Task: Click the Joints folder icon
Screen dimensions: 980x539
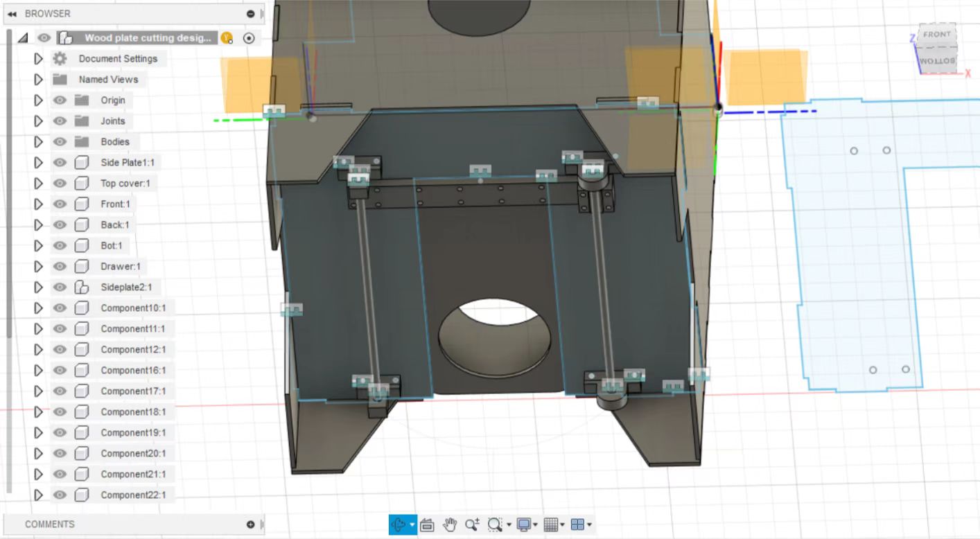Action: pos(82,121)
